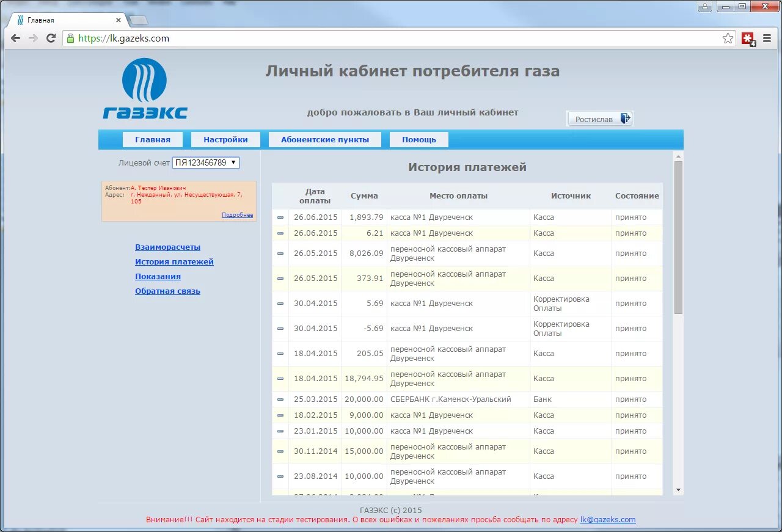Click the Место оплаты column header
The height and width of the screenshot is (532, 782).
tap(458, 196)
